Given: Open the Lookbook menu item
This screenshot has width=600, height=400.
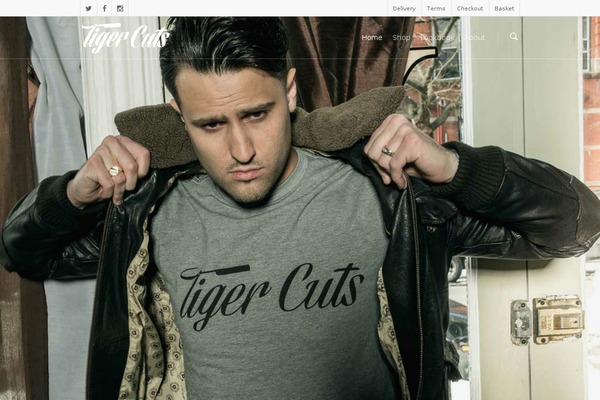Looking at the screenshot, I should [437, 38].
